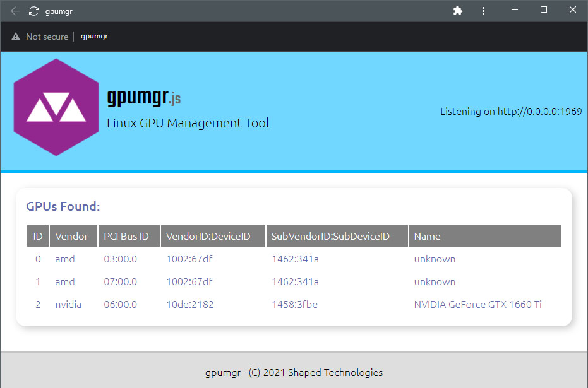Click the Name column header
The image size is (588, 388).
click(x=485, y=236)
